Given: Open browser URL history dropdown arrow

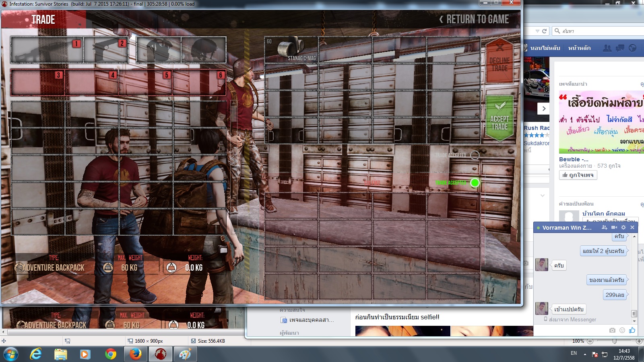Looking at the screenshot, I should (537, 31).
